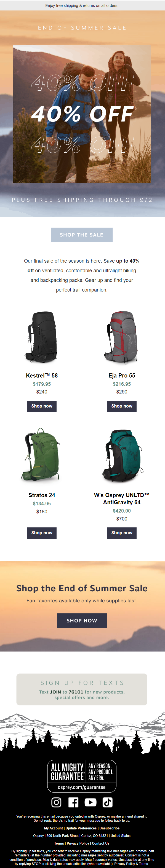
Task: Shop now for Eja Pro 55
Action: [122, 406]
